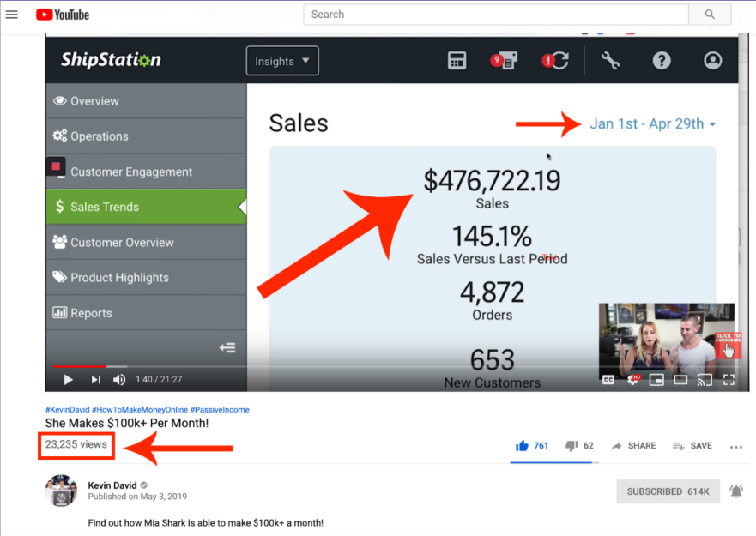756x536 pixels.
Task: Click the 4,872 Orders value
Action: tap(492, 292)
